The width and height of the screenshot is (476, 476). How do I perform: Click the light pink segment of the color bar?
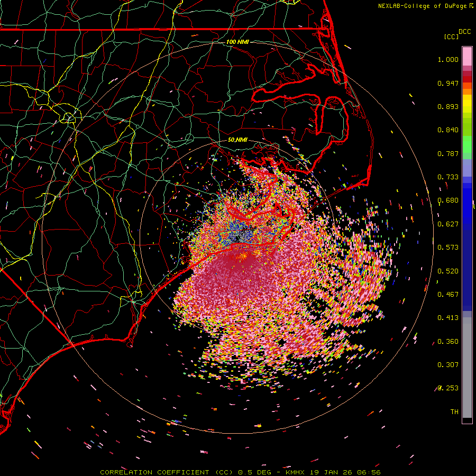pos(467,56)
